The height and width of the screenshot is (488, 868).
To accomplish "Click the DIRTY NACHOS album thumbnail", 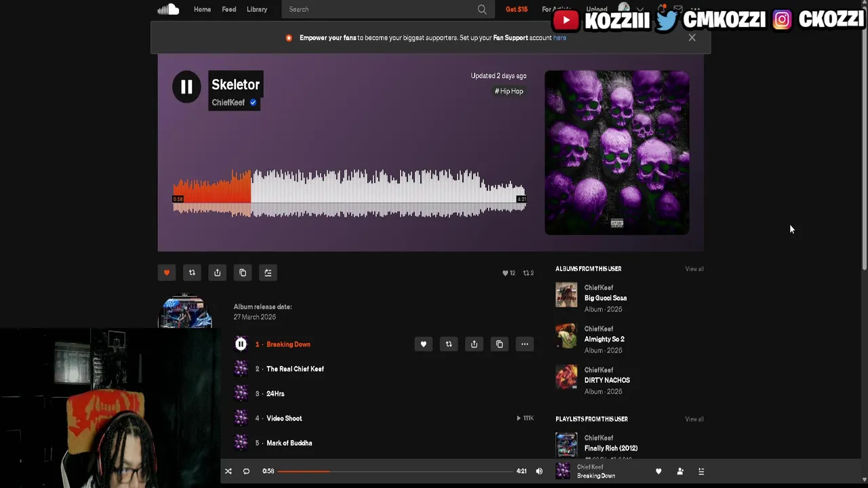I will click(566, 378).
